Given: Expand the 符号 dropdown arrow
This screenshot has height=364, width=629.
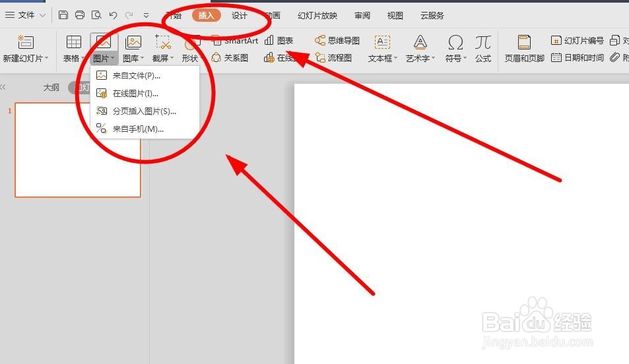Looking at the screenshot, I should coord(465,58).
